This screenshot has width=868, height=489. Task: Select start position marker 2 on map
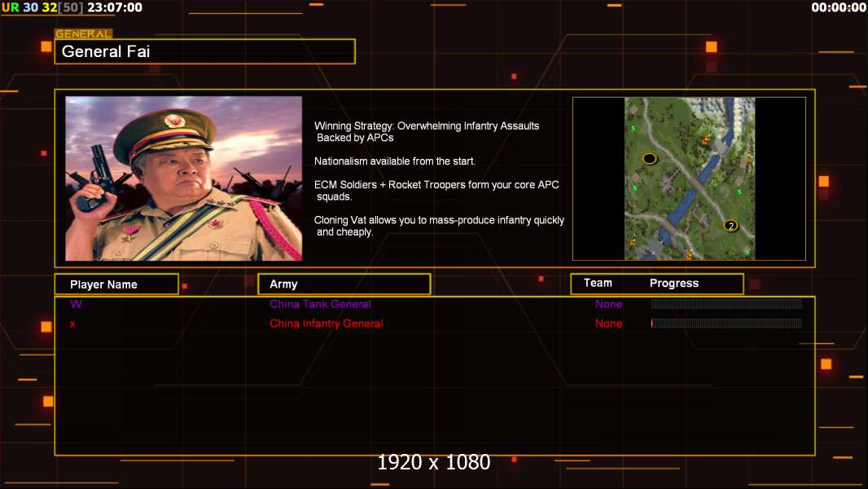coord(730,226)
